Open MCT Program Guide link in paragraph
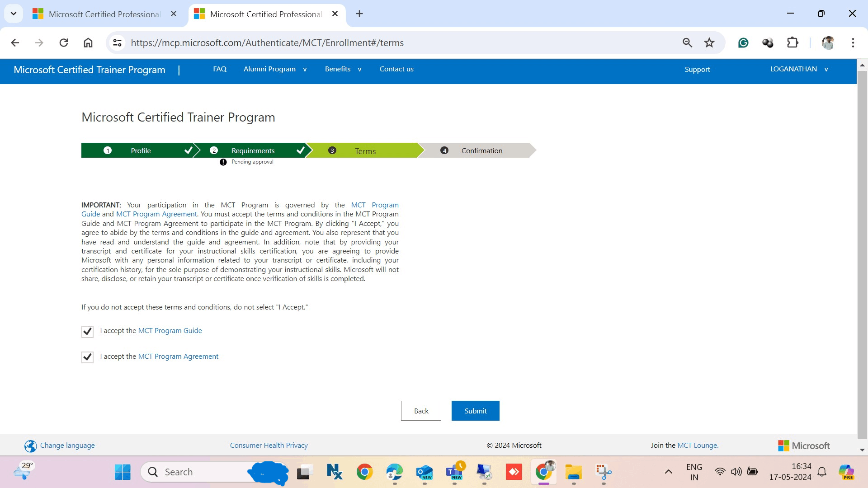 375,205
